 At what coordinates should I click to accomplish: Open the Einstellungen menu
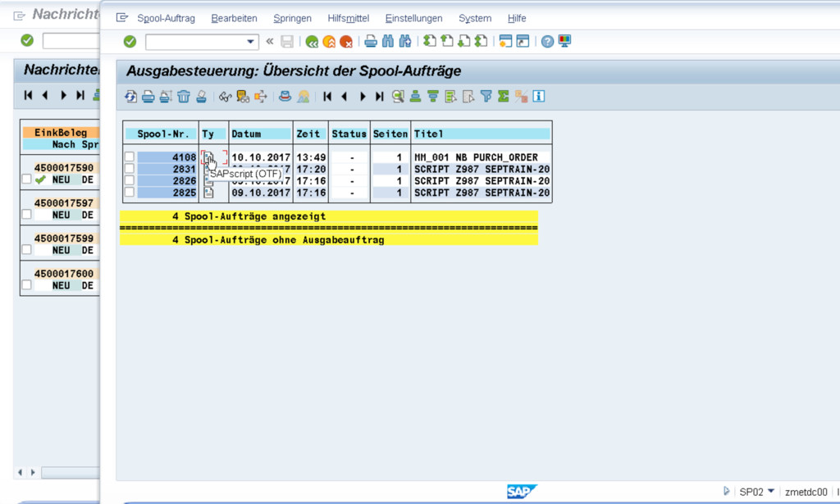click(x=413, y=18)
